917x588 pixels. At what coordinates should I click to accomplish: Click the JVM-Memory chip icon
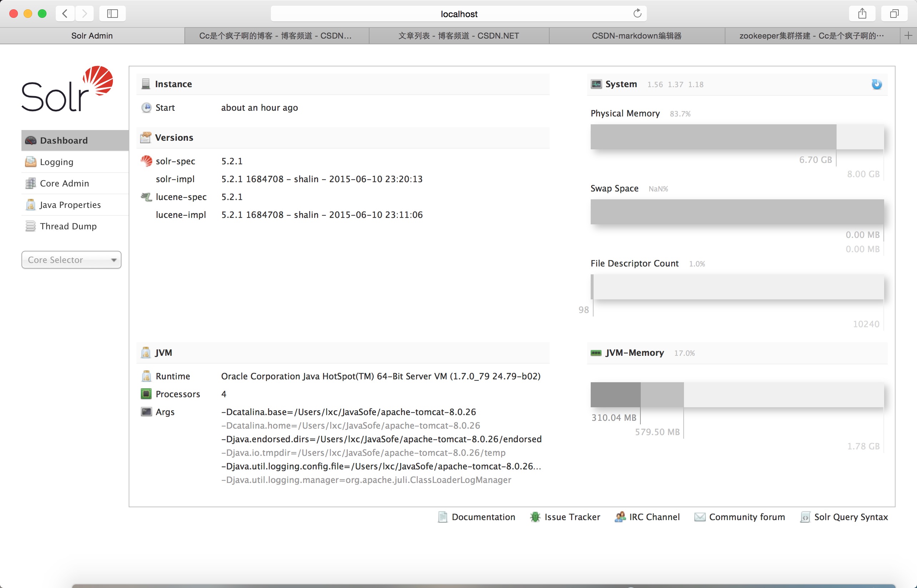(x=596, y=353)
